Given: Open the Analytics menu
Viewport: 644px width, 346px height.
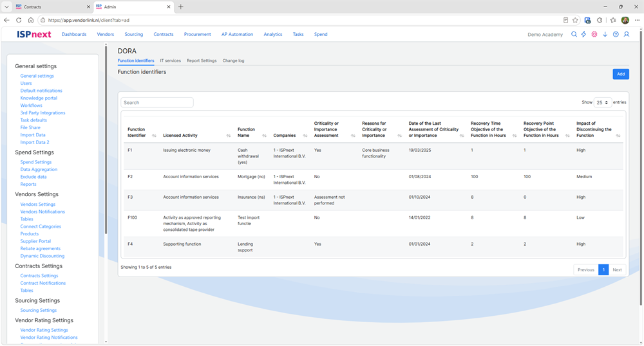Looking at the screenshot, I should [273, 35].
